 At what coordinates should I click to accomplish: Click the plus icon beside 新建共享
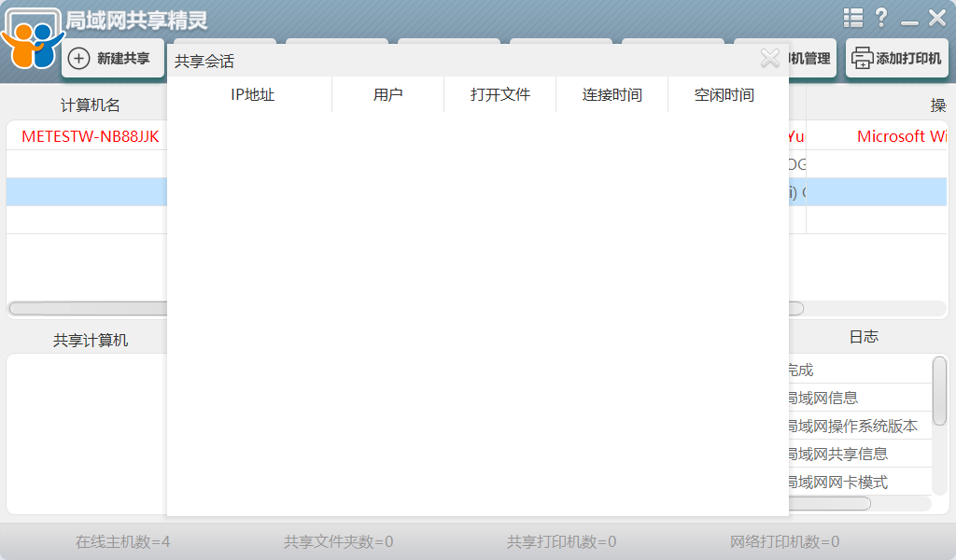[81, 57]
